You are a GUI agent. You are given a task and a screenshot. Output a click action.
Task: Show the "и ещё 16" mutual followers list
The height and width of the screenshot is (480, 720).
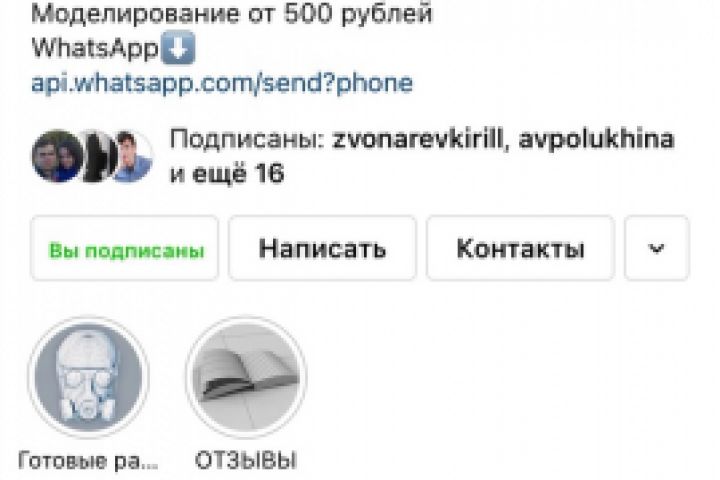(x=227, y=174)
